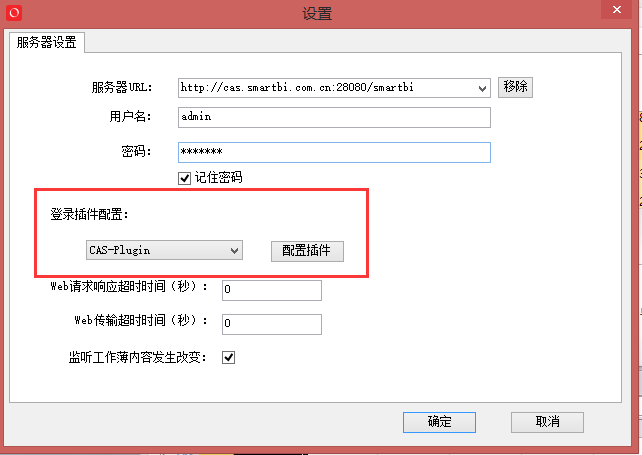This screenshot has width=642, height=455.
Task: Switch to the 服务器设置 tab
Action: tap(47, 42)
